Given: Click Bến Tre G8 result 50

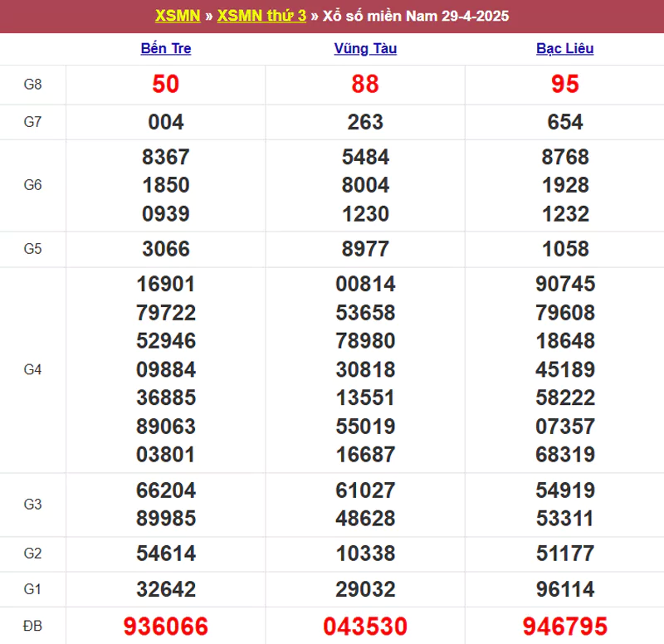Looking at the screenshot, I should [166, 84].
